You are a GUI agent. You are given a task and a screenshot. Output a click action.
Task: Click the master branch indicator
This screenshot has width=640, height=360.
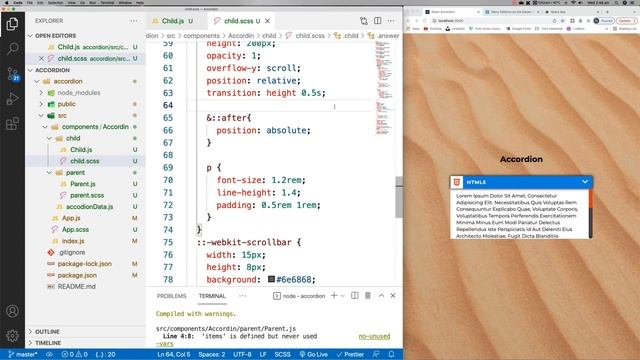click(23, 354)
